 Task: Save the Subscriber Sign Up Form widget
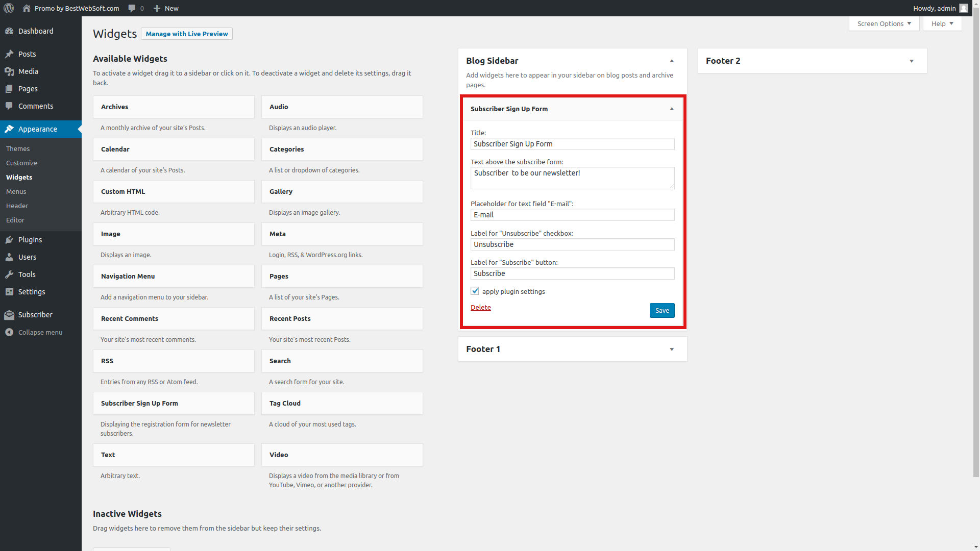pyautogui.click(x=662, y=310)
